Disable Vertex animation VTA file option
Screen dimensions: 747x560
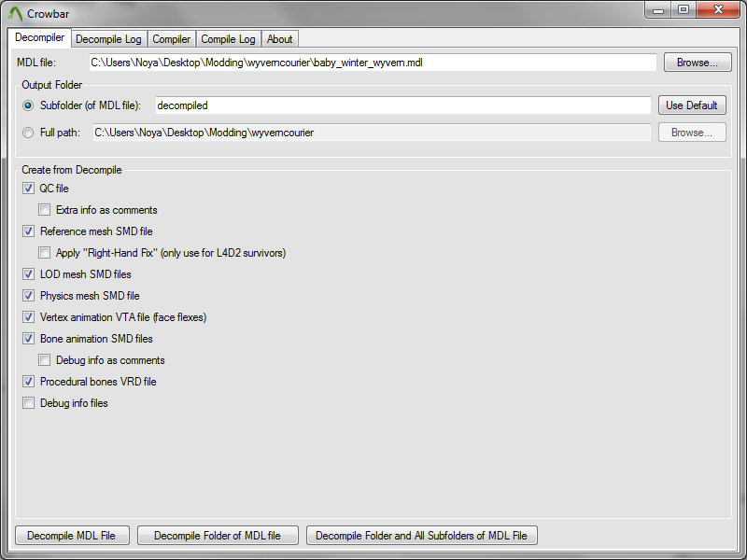(29, 317)
